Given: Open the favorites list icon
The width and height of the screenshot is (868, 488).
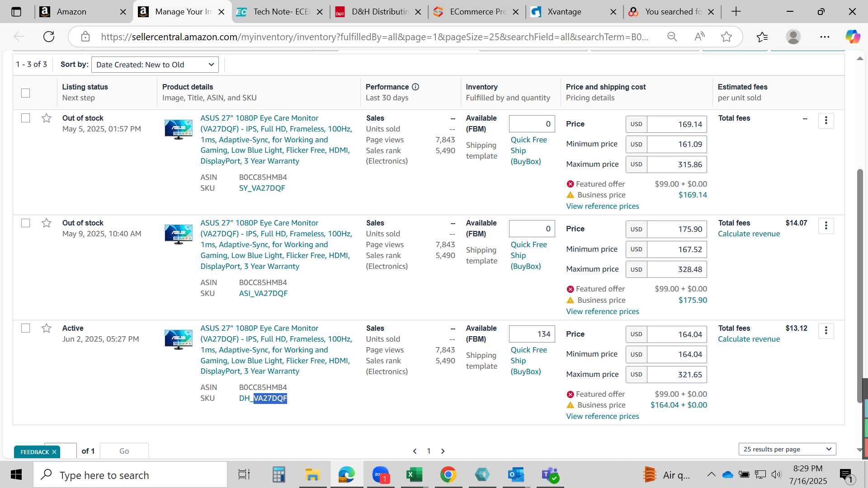Looking at the screenshot, I should tap(762, 37).
